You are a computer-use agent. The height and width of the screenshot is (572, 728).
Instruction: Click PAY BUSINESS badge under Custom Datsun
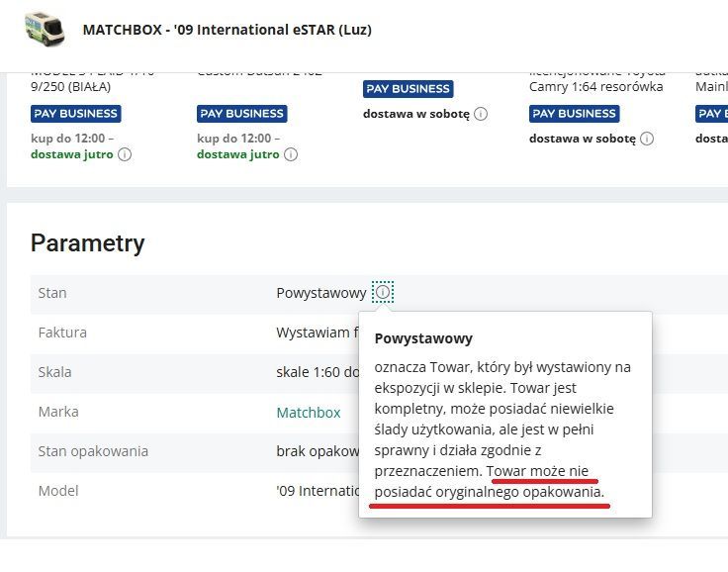pyautogui.click(x=241, y=114)
